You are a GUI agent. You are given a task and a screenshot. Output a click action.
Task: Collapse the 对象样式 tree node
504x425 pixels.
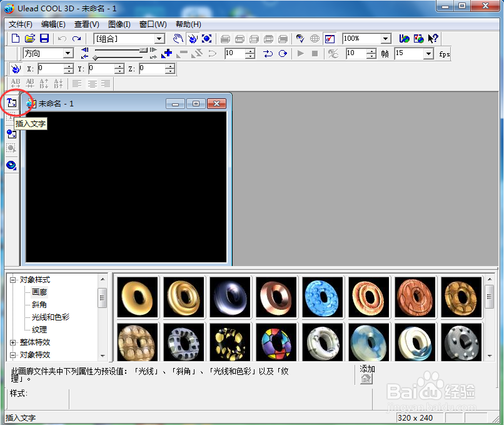(13, 280)
